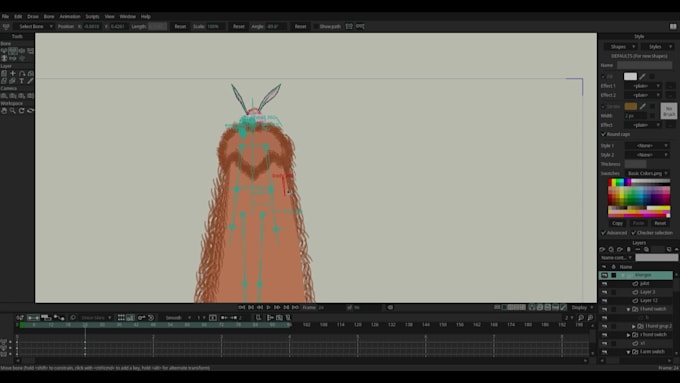This screenshot has height=383, width=680.
Task: Toggle the Round caps checkbox
Action: 603,134
